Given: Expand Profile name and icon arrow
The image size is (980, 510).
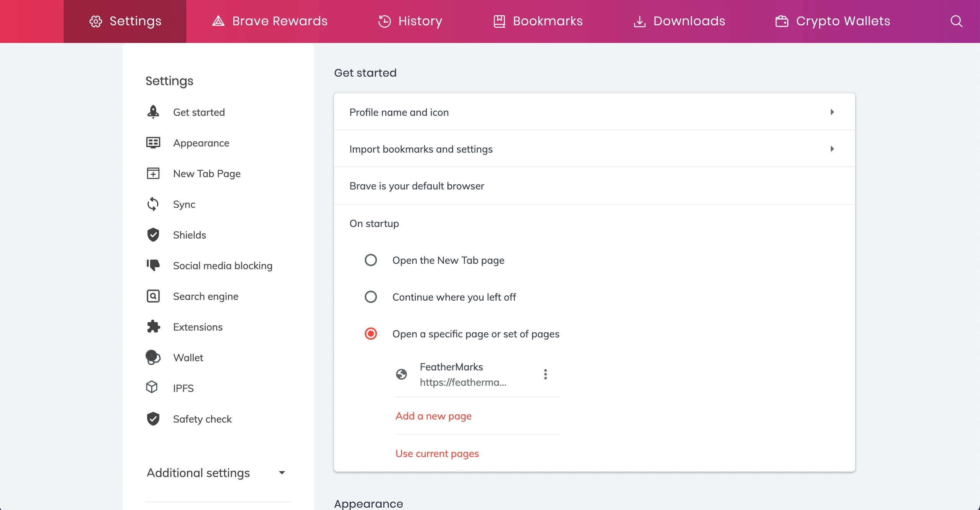Looking at the screenshot, I should (832, 112).
